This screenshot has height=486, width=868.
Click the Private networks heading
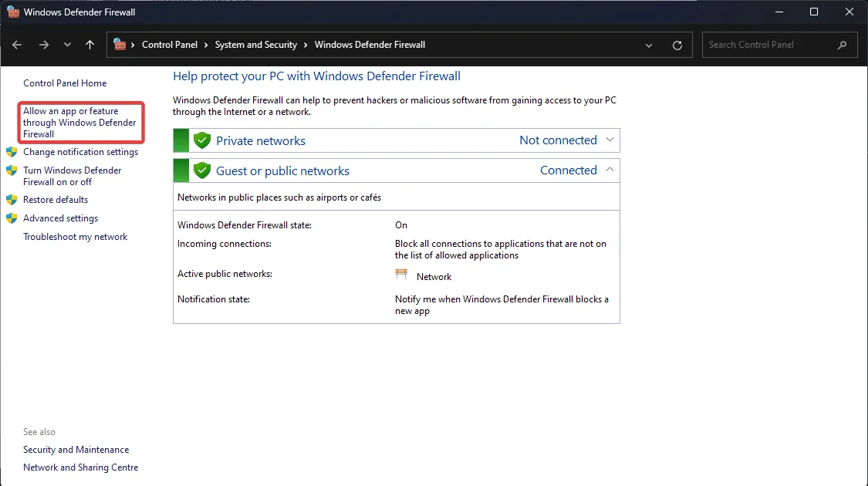(x=261, y=140)
